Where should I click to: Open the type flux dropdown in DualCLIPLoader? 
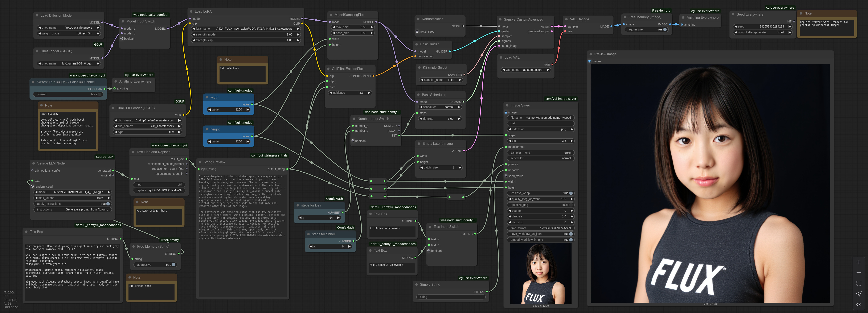(148, 132)
